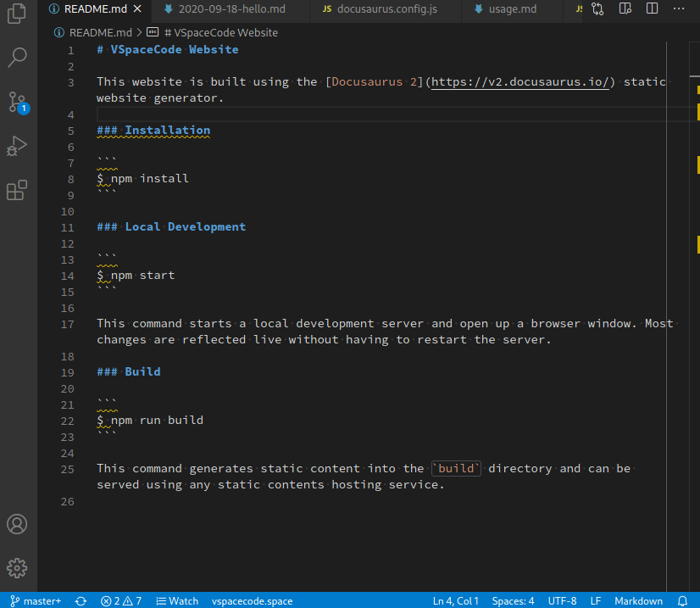Click 'served using any static contents hosting service.'
Image resolution: width=700 pixels, height=608 pixels.
pyautogui.click(x=270, y=485)
